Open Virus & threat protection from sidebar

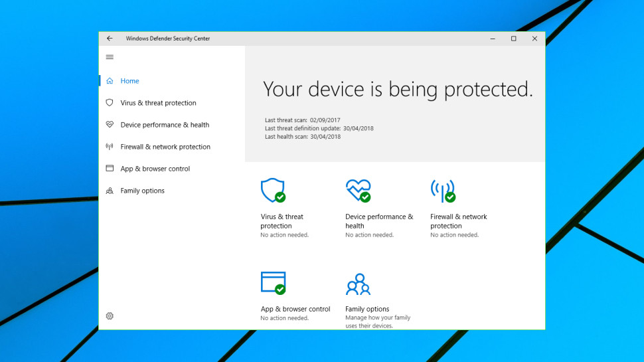[158, 103]
